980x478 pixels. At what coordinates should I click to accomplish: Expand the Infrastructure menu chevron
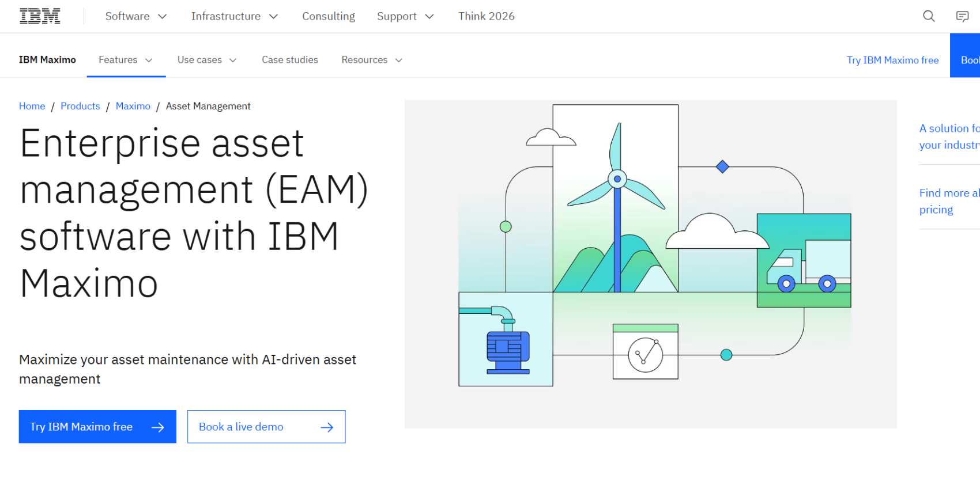[274, 17]
